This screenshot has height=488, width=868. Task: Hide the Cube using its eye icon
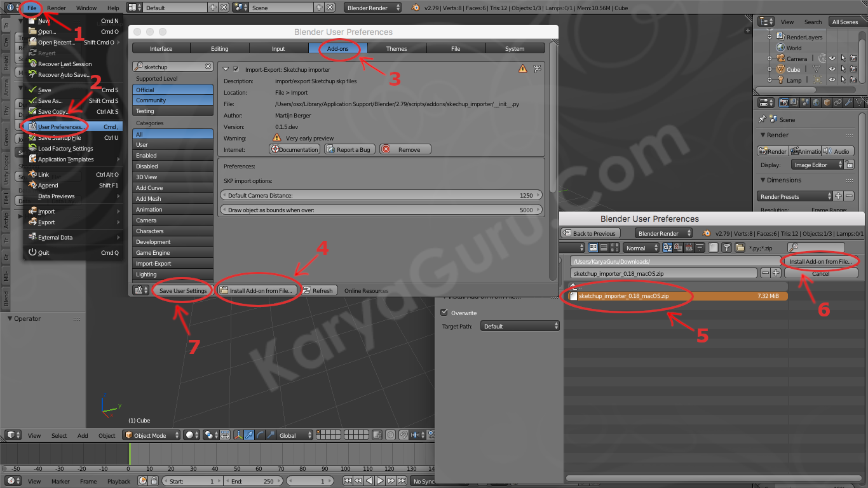point(832,69)
